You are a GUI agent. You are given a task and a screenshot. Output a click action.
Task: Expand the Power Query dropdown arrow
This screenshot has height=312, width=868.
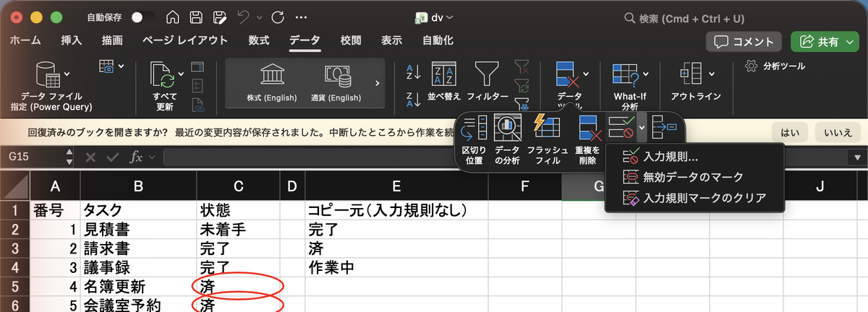point(67,74)
